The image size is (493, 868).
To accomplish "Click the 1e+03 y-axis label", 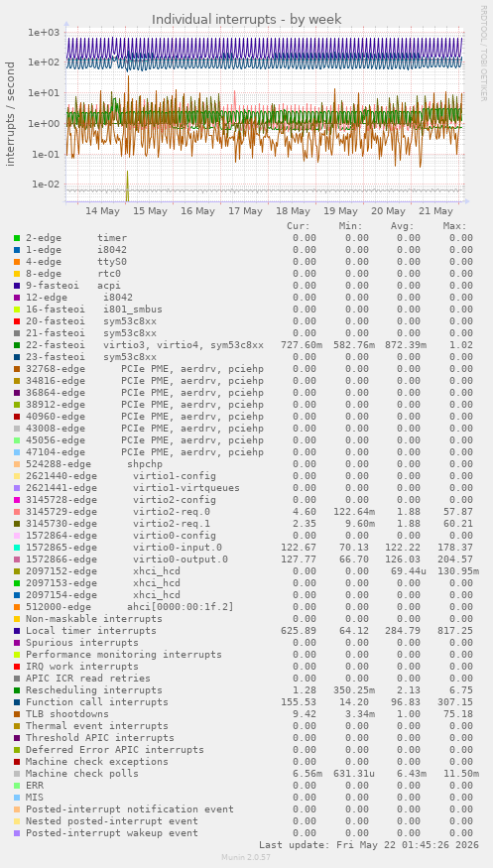I will (44, 32).
